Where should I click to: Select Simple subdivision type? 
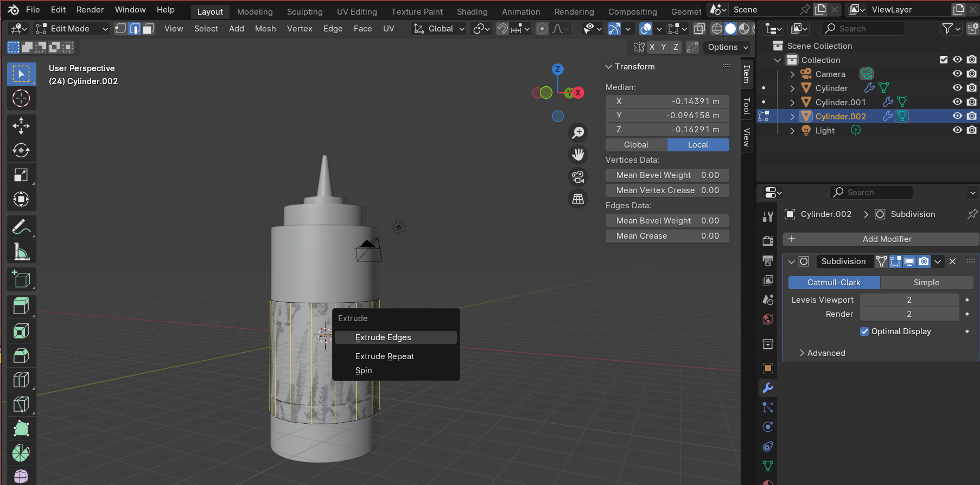point(927,283)
